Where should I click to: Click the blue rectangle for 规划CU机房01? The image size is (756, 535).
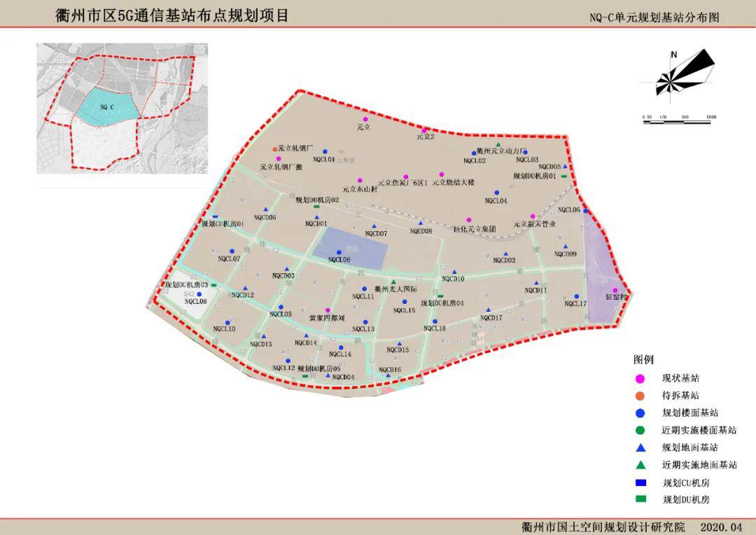pyautogui.click(x=215, y=216)
